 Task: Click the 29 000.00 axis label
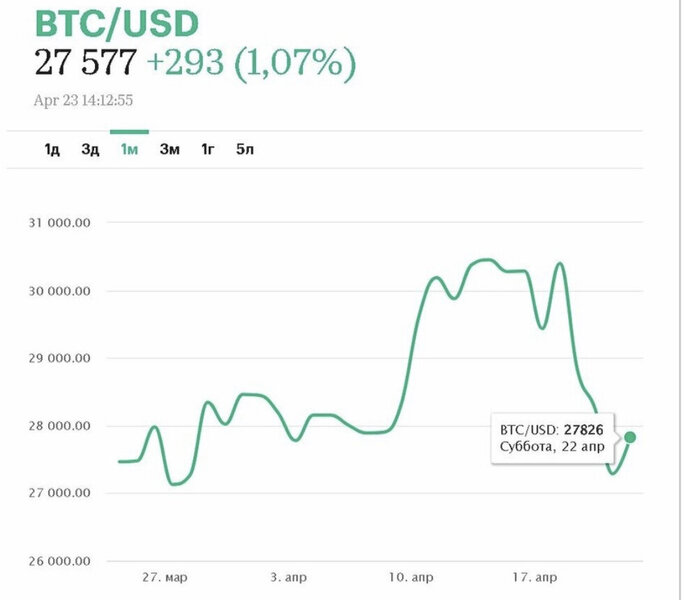(x=62, y=358)
